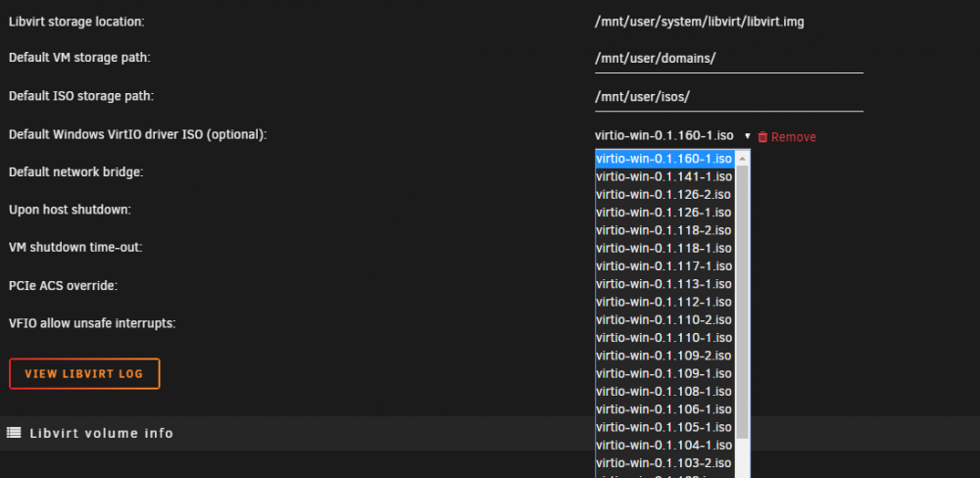Click the libvirt.img storage location path
This screenshot has height=478, width=980.
pyautogui.click(x=700, y=22)
